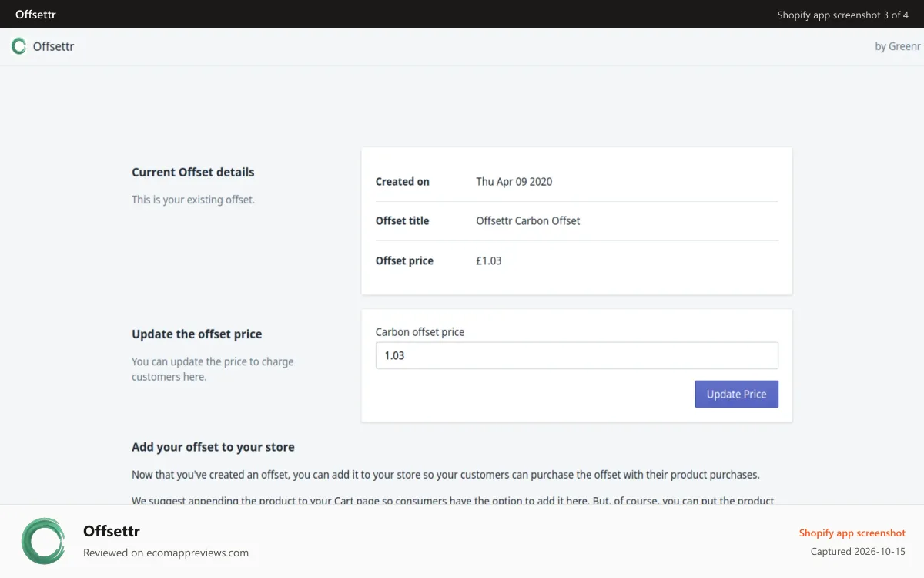Viewport: 924px width, 578px height.
Task: Click the 'Offsettr Carbon Offset' title value
Action: click(x=527, y=221)
